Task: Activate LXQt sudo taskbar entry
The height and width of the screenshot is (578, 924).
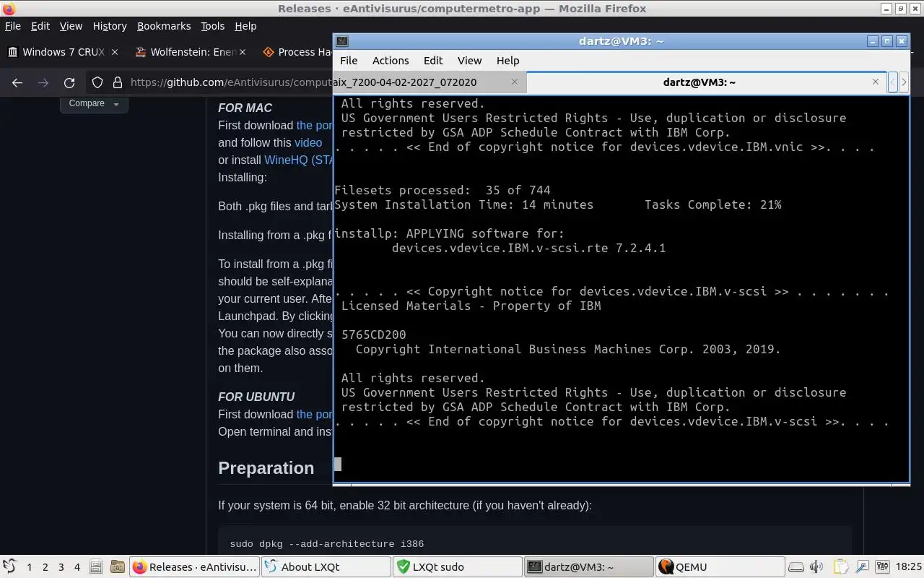Action: click(x=457, y=567)
